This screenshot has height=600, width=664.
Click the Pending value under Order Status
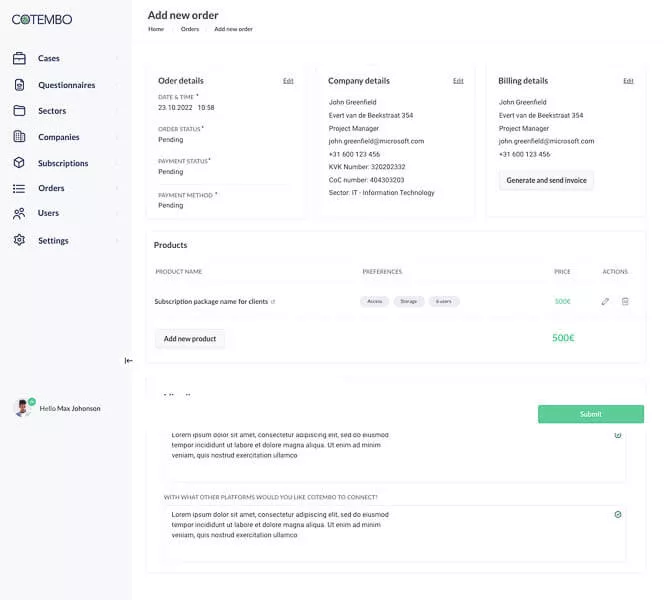tap(171, 139)
